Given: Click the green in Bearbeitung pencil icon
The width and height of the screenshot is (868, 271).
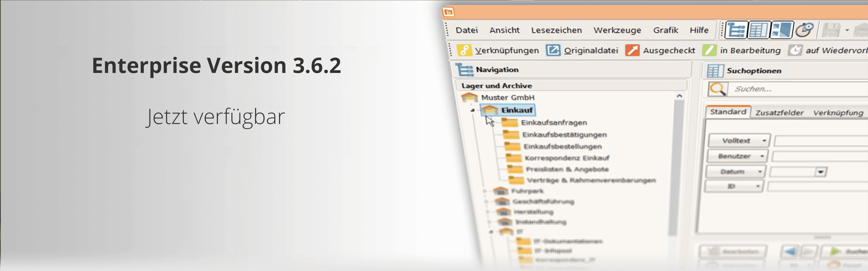Looking at the screenshot, I should point(709,50).
